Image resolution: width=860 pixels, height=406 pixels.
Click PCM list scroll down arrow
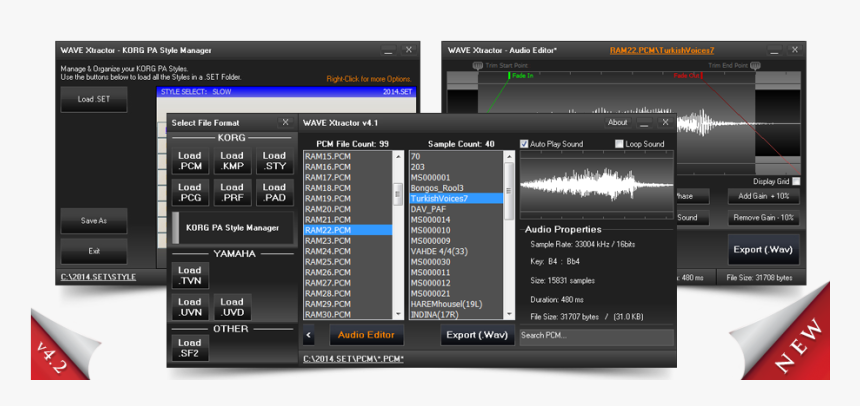pos(398,314)
